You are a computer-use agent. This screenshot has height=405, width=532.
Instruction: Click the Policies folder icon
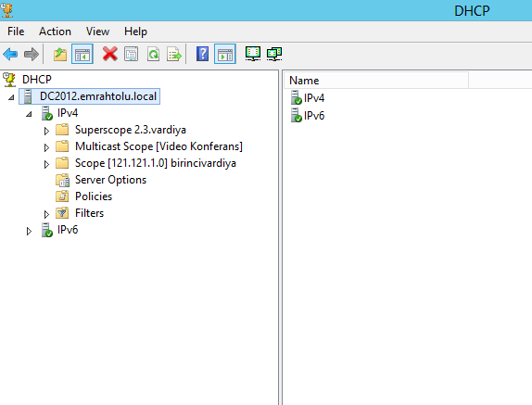(62, 196)
